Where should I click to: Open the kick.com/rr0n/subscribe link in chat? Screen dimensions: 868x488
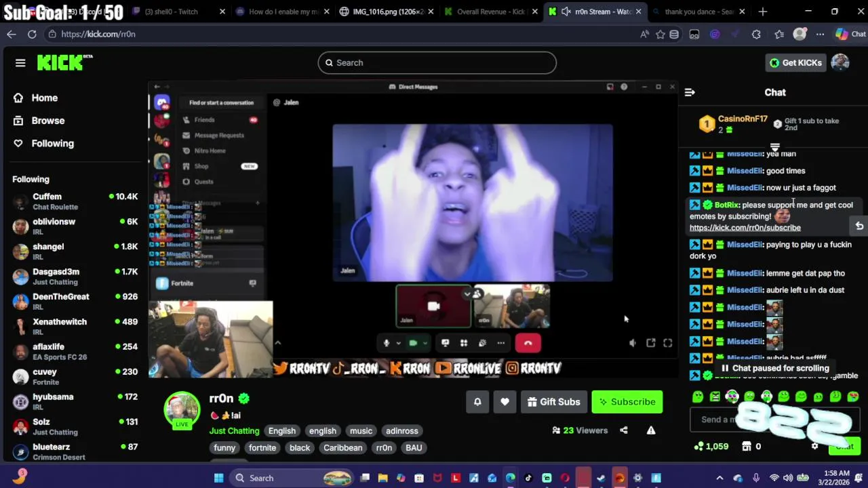745,228
